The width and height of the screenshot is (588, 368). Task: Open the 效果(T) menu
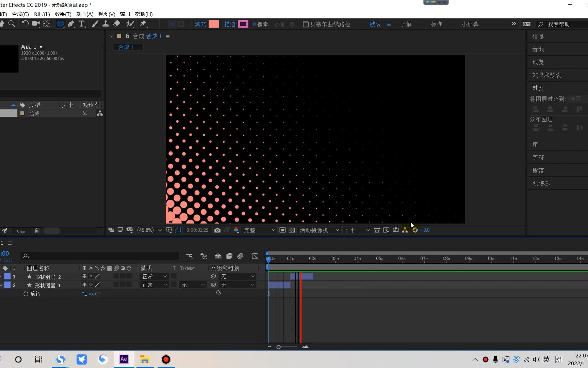pos(63,14)
